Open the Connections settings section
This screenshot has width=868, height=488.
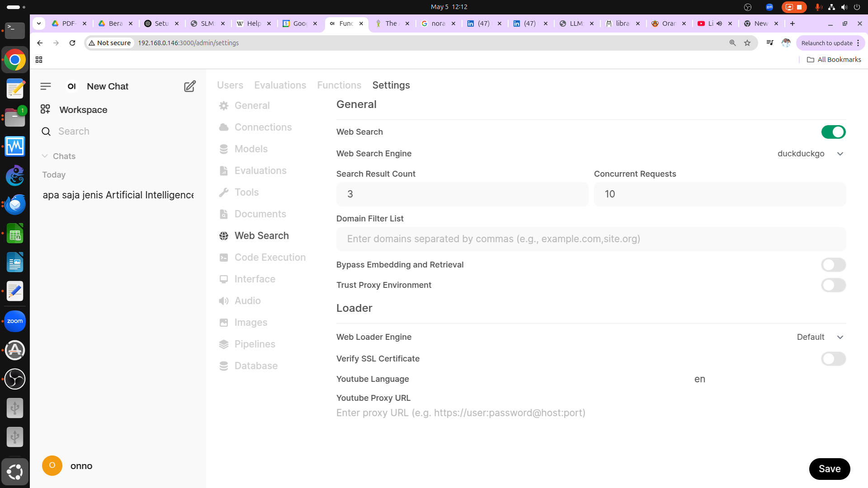(x=263, y=127)
